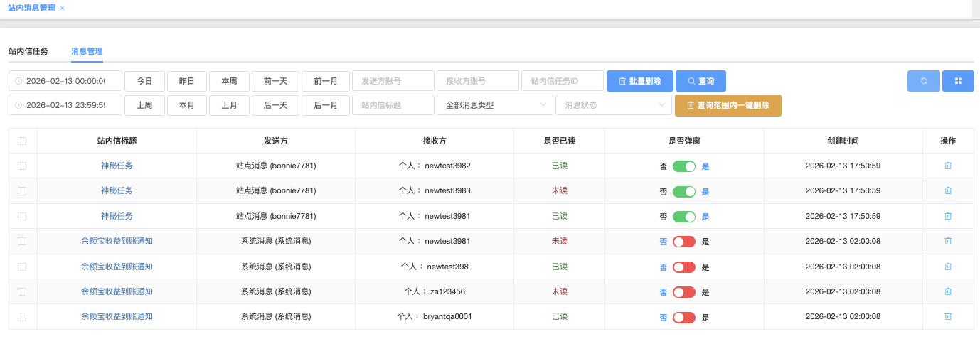The height and width of the screenshot is (339, 980).
Task: Enable popup switch for za123456 row
Action: point(684,292)
